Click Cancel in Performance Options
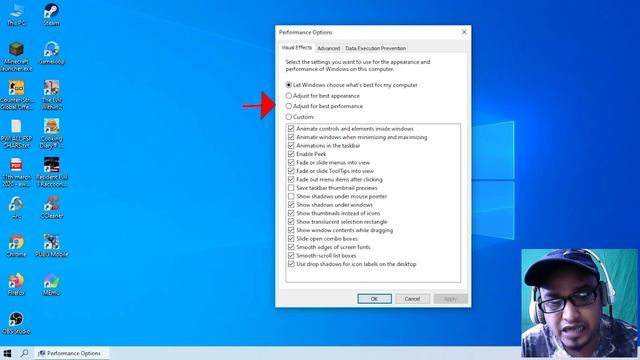Screen dimensions: 640x360 (x=412, y=299)
